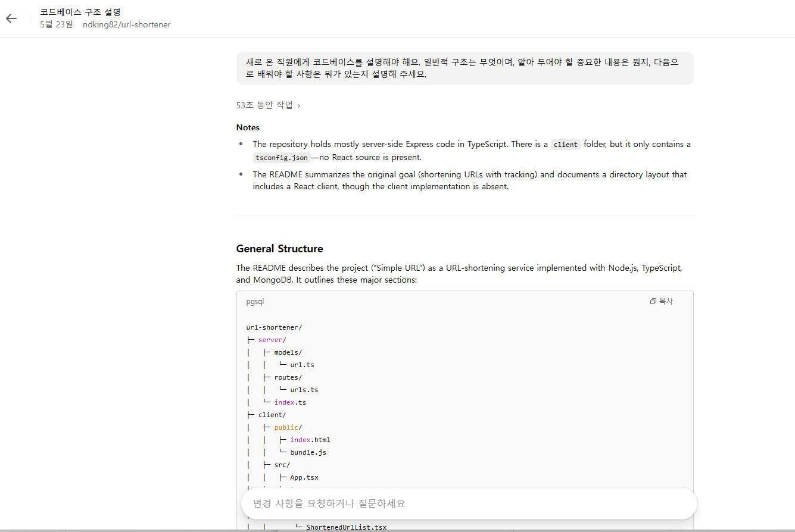Click the inline 'client' code tag
The height and width of the screenshot is (532, 795).
[x=565, y=145]
